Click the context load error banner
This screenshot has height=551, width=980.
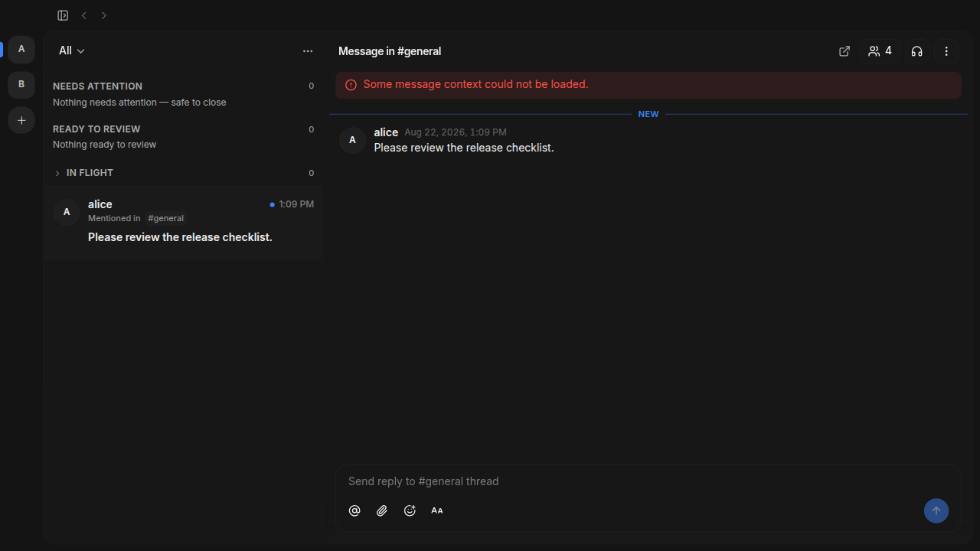coord(648,85)
